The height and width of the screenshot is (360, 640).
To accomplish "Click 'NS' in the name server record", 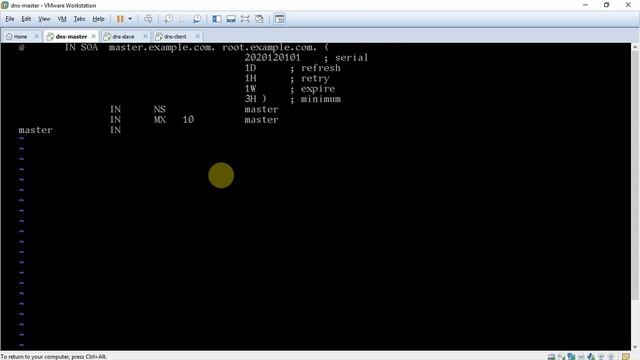I will click(160, 109).
